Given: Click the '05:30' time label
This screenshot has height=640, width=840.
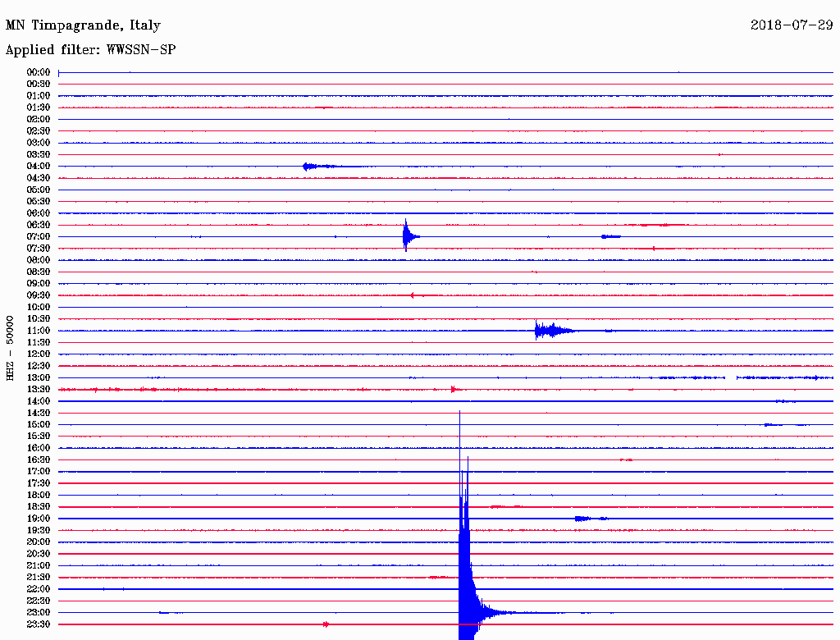Looking at the screenshot, I should tap(39, 202).
